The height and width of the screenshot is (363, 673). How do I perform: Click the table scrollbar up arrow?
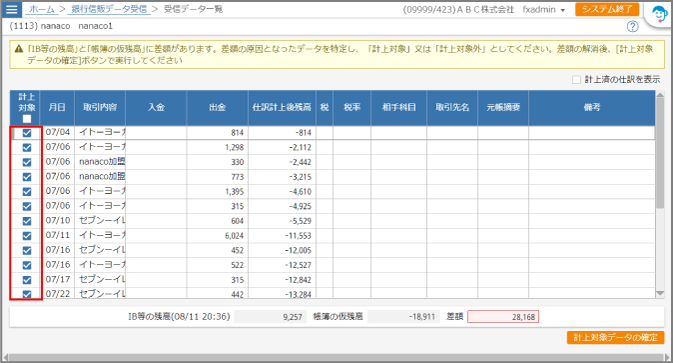[660, 95]
